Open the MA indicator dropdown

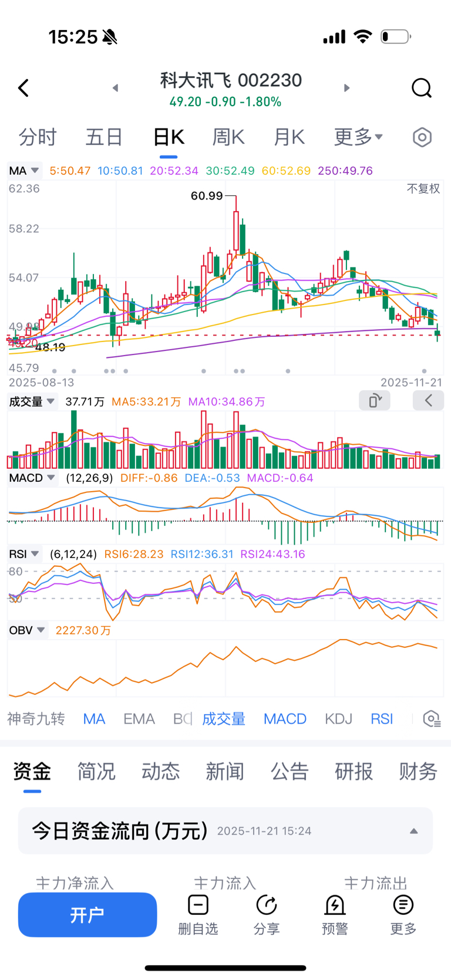(24, 171)
